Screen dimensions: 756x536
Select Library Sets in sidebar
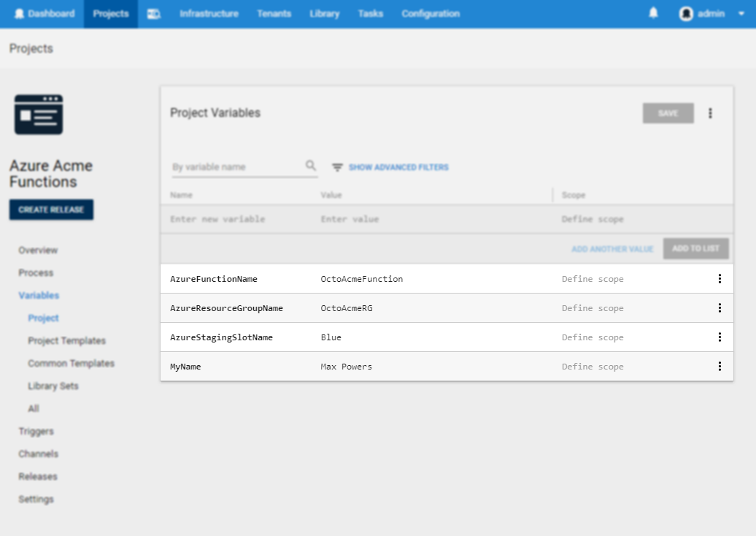pyautogui.click(x=53, y=386)
